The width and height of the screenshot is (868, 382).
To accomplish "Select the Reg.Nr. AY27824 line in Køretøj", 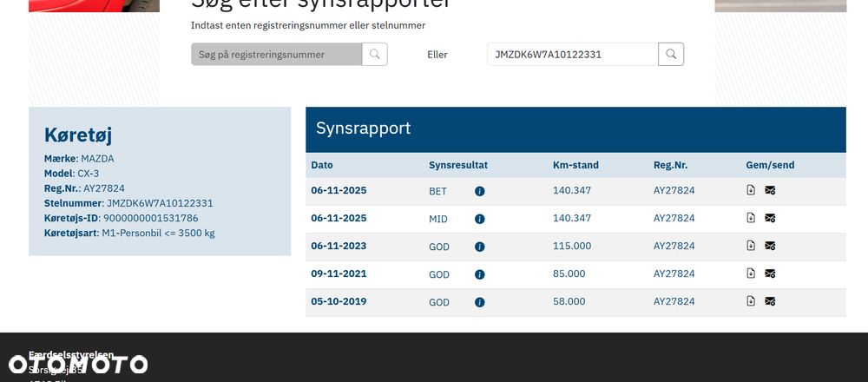I will click(85, 188).
